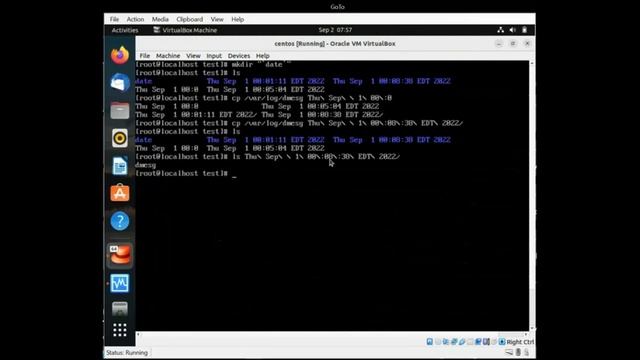Image resolution: width=640 pixels, height=360 pixels.
Task: Open the gray drive icon in dock
Action: [x=120, y=309]
